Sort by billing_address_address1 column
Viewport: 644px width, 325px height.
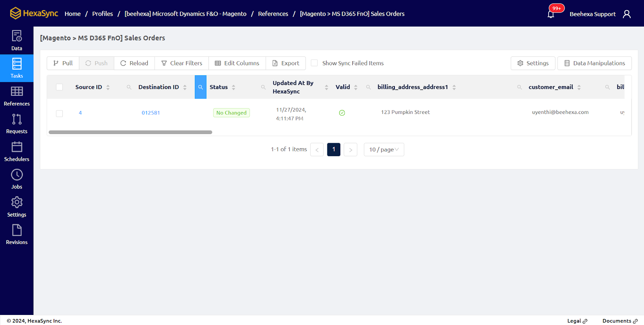click(x=454, y=87)
